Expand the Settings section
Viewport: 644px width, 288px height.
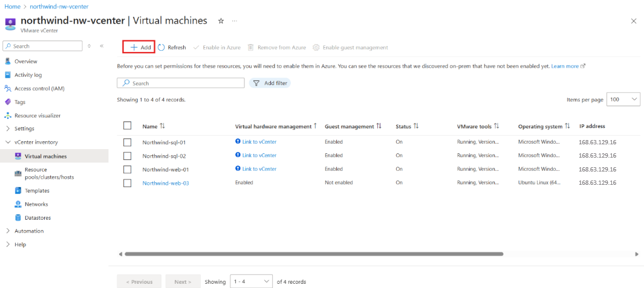[24, 129]
